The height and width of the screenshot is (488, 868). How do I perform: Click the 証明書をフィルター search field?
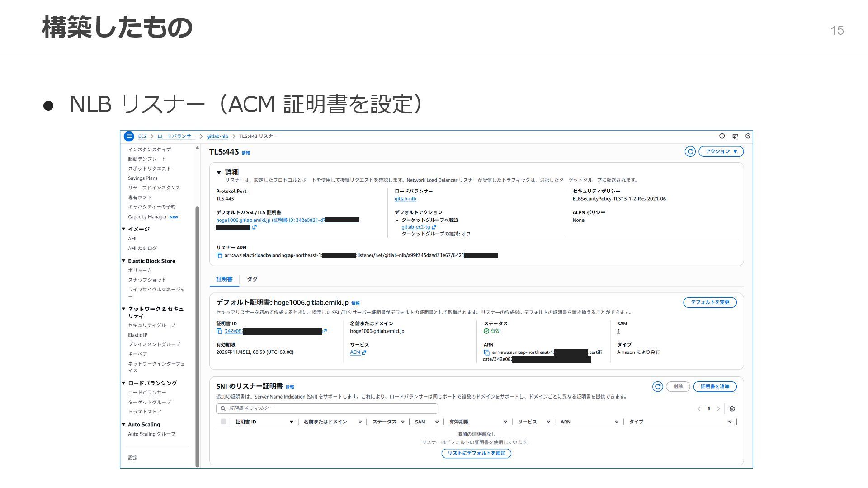point(327,408)
